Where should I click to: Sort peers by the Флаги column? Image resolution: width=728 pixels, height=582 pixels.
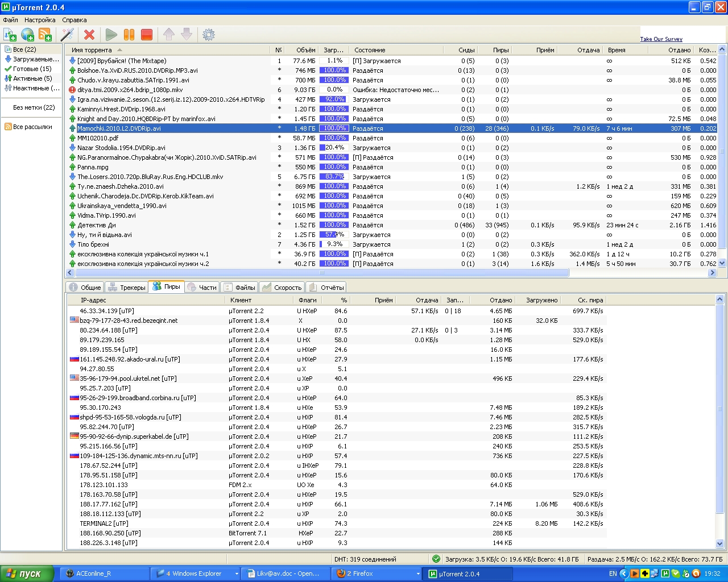307,300
